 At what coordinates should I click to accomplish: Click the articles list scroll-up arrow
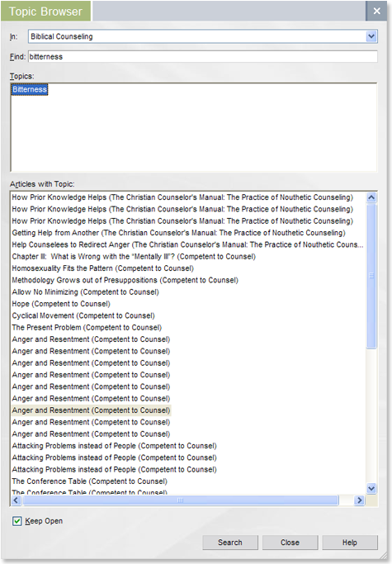click(371, 197)
